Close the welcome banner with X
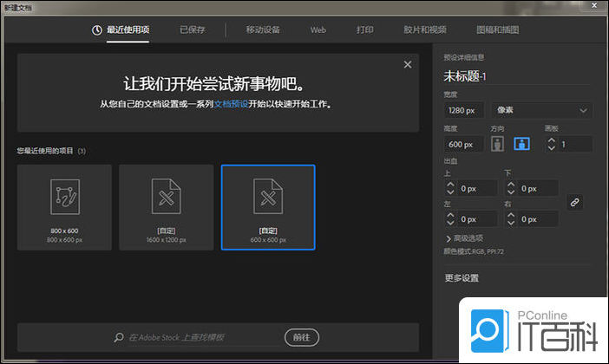The height and width of the screenshot is (364, 609). [408, 65]
